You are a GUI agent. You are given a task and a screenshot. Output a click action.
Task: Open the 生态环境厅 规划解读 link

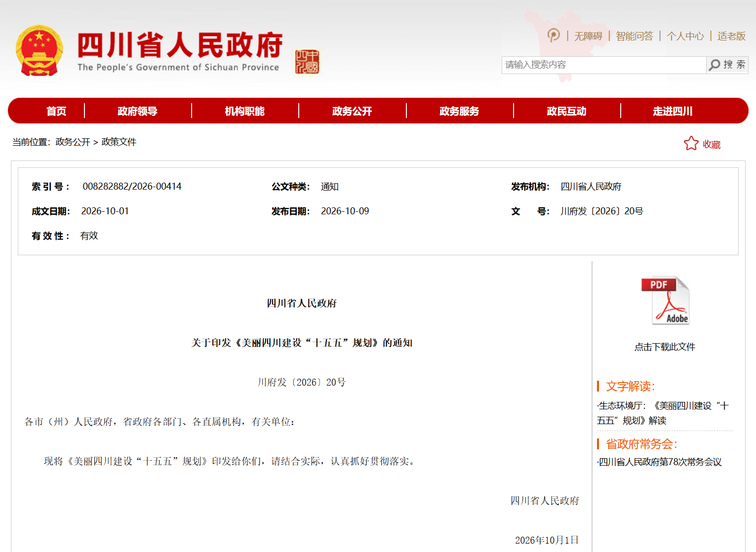coord(663,413)
